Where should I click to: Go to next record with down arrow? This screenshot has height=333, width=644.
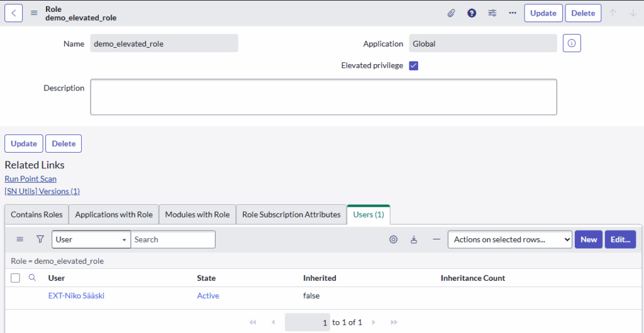click(633, 13)
